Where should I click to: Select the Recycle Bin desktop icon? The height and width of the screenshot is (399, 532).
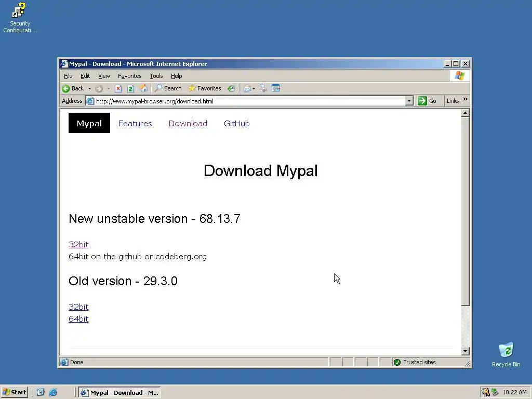[506, 354]
